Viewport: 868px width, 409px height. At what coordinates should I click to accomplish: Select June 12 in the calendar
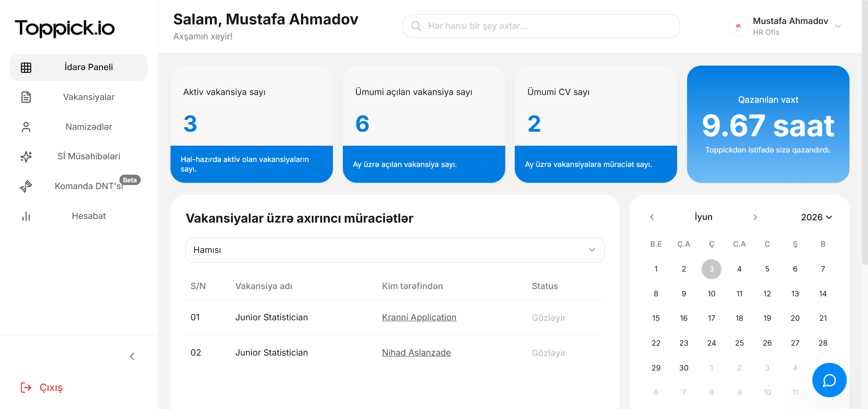(767, 294)
